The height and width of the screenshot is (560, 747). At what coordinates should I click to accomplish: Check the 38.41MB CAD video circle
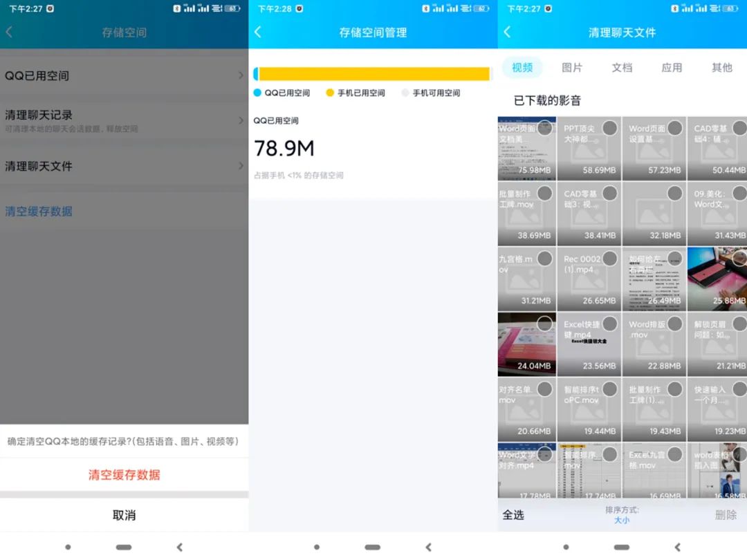610,194
